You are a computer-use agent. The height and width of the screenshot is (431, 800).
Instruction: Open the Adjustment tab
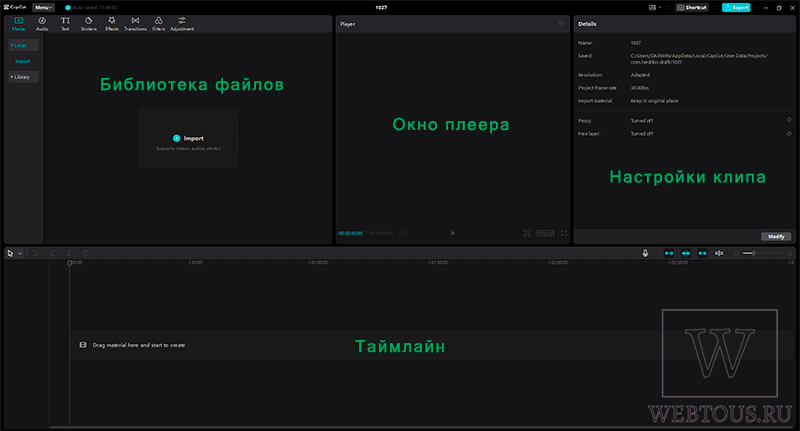182,23
